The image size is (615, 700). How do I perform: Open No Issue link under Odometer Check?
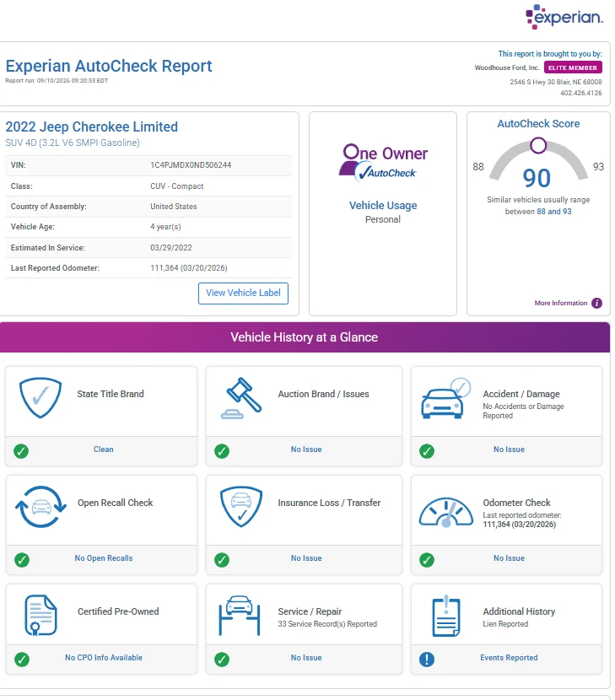(x=509, y=558)
